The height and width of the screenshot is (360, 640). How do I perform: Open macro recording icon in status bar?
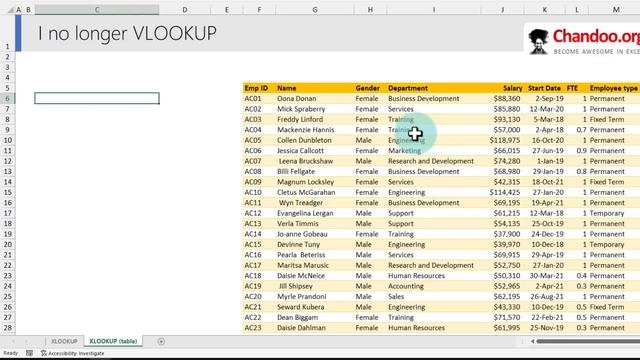pyautogui.click(x=29, y=353)
